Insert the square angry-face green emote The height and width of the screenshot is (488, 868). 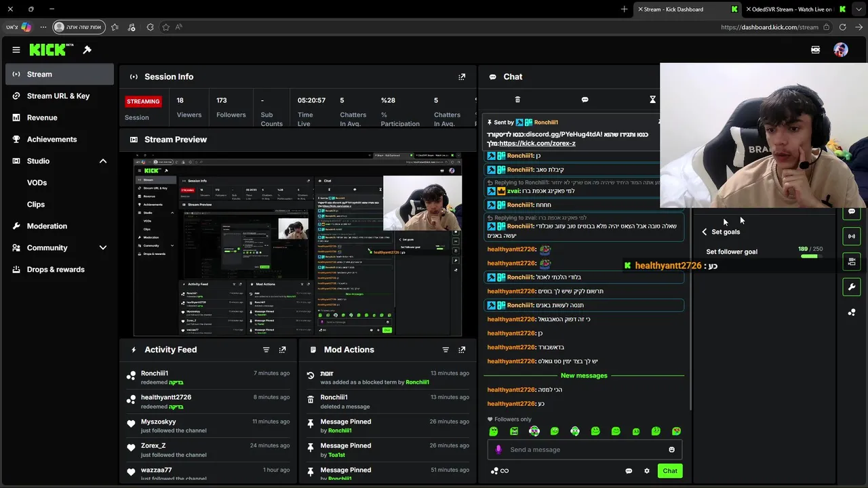click(x=514, y=431)
